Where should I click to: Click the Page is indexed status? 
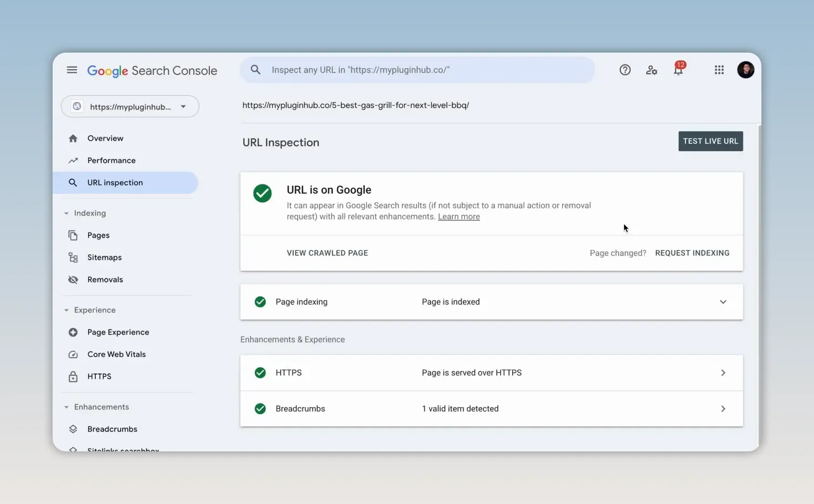pyautogui.click(x=451, y=302)
